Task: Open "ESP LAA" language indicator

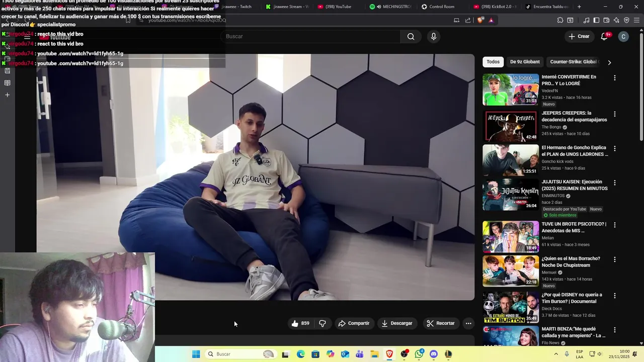Action: tap(580, 354)
